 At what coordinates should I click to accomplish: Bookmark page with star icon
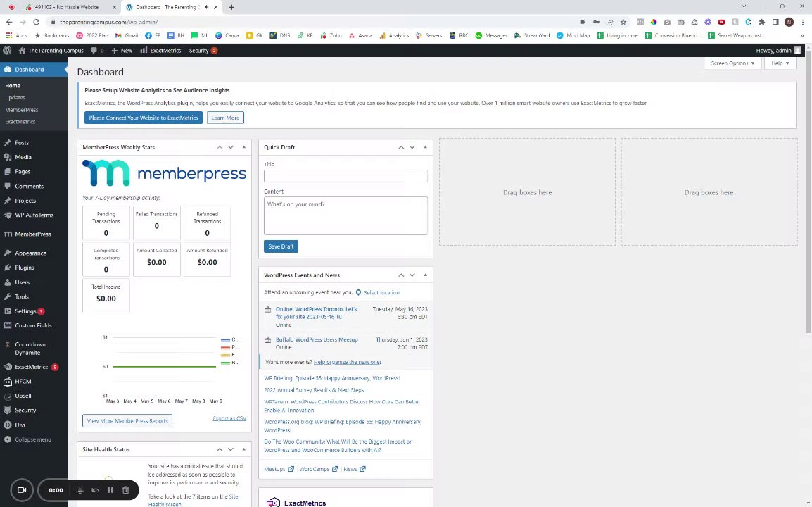(623, 22)
